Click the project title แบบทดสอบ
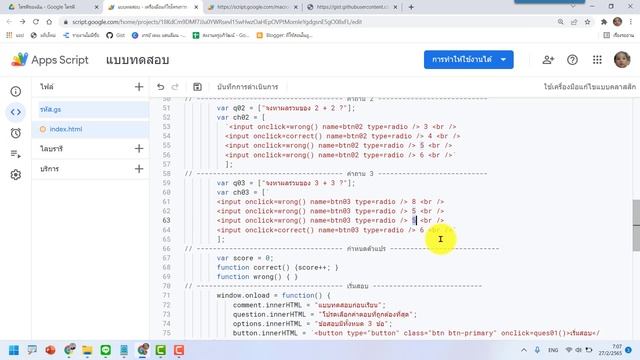This screenshot has width=640, height=360. coord(138,60)
